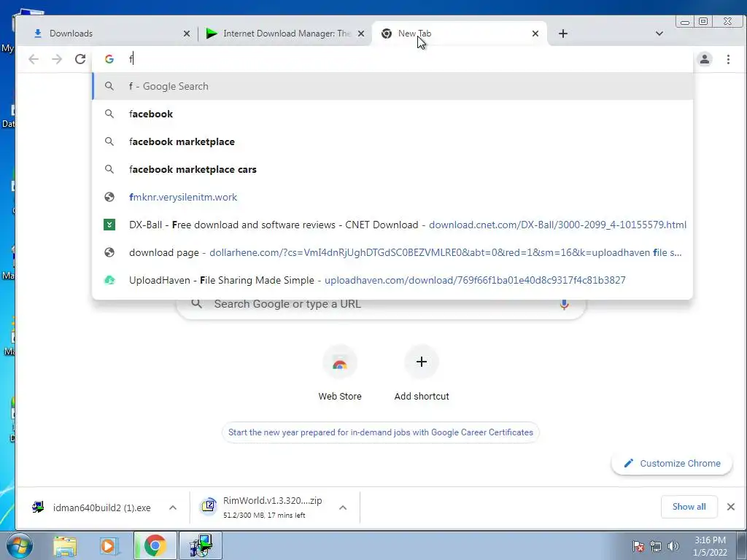Viewport: 747px width, 560px height.
Task: Open the RimWorld zip download item
Action: (264, 507)
